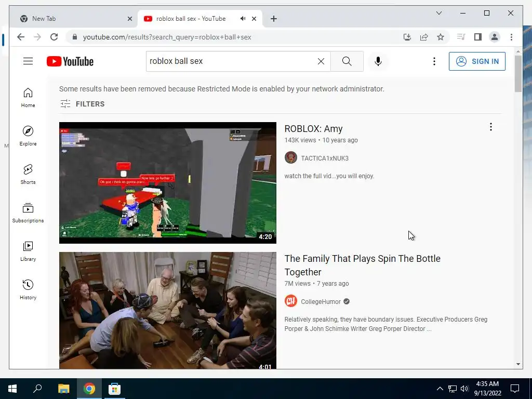Click The Family That Plays Spin The Bottle title
Viewport: 532px width, 399px height.
tap(362, 265)
